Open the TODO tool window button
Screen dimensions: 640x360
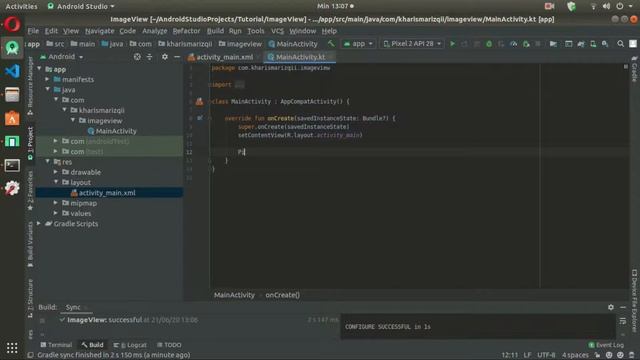(x=169, y=345)
